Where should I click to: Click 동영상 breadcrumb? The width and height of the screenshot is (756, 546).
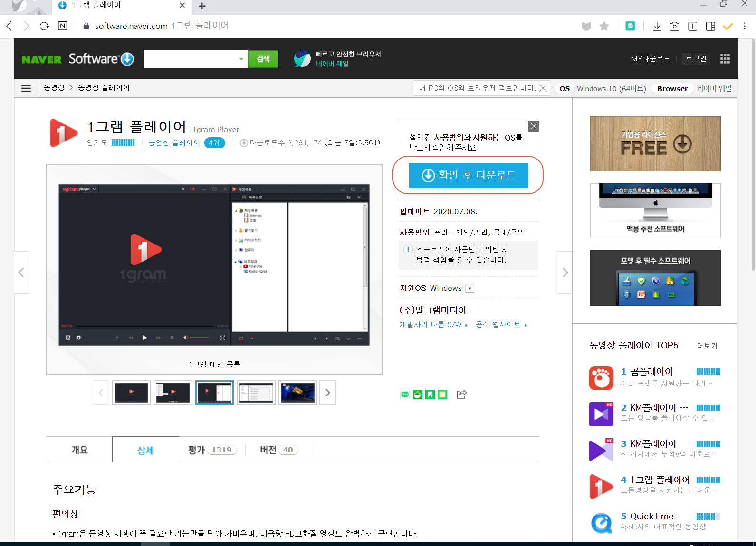coord(54,88)
